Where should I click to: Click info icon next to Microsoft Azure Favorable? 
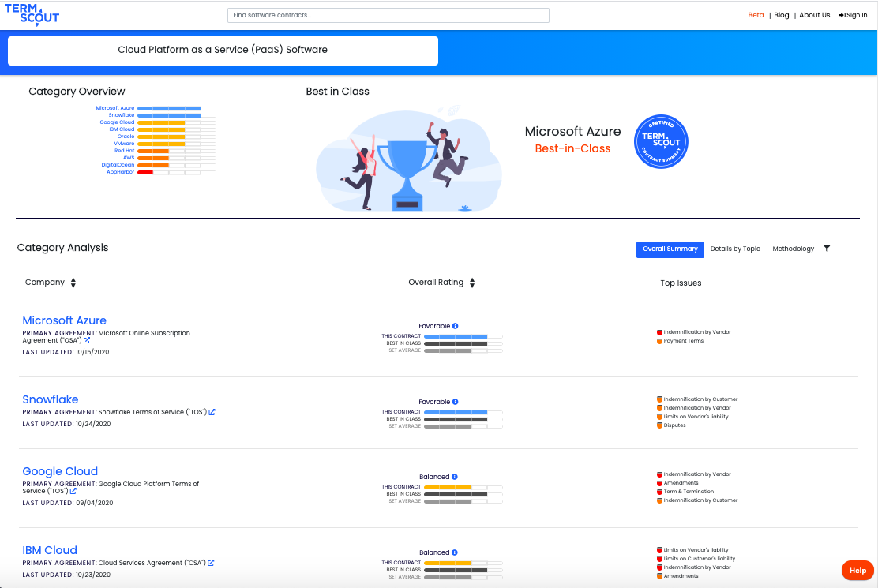[456, 326]
